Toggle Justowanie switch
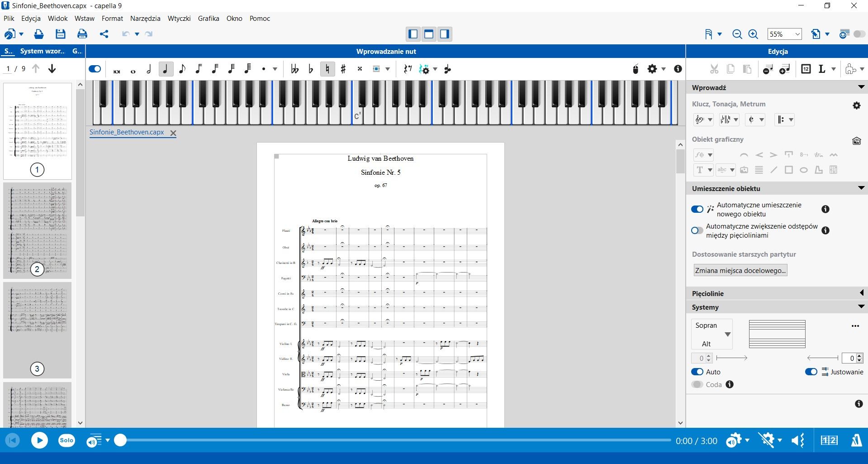This screenshot has height=464, width=868. point(811,372)
